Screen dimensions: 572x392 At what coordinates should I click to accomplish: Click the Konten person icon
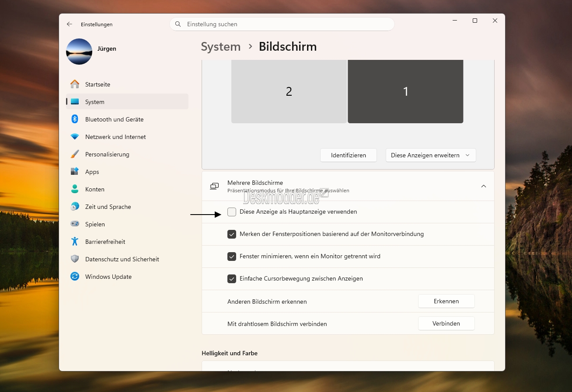(x=75, y=189)
